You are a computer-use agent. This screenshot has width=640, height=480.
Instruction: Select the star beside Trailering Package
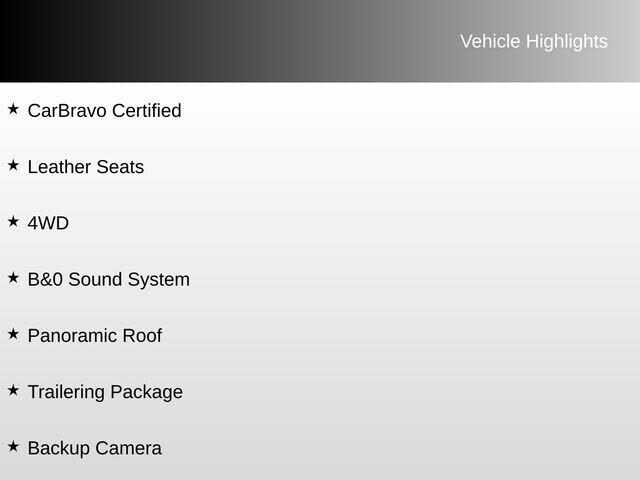pos(13,390)
